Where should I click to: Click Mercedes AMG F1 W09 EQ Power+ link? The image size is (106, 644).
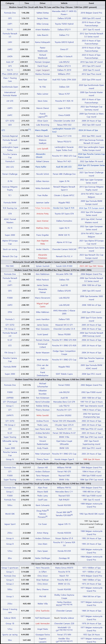(x=64, y=13)
